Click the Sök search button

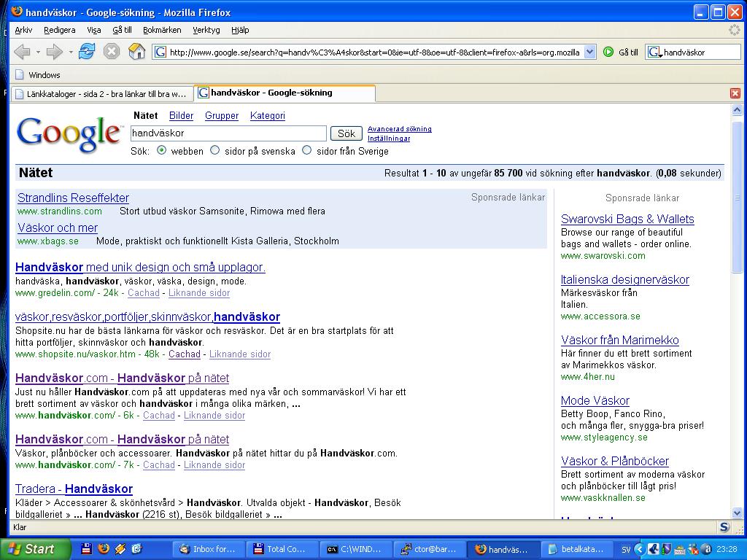(347, 133)
